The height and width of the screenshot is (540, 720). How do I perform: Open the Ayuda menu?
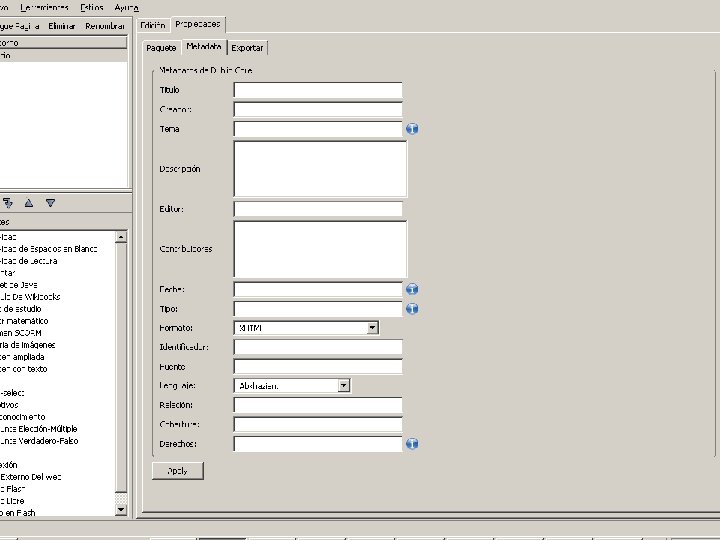[126, 7]
